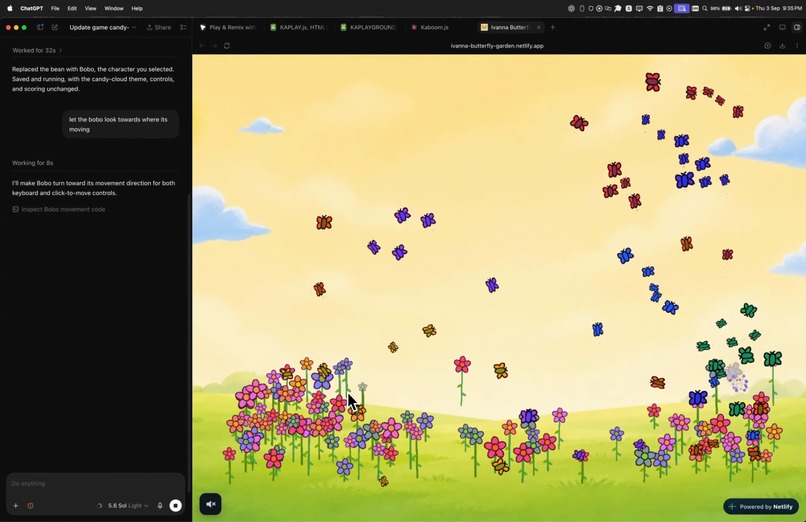Open the Wi-Fi status menu

pyautogui.click(x=649, y=8)
